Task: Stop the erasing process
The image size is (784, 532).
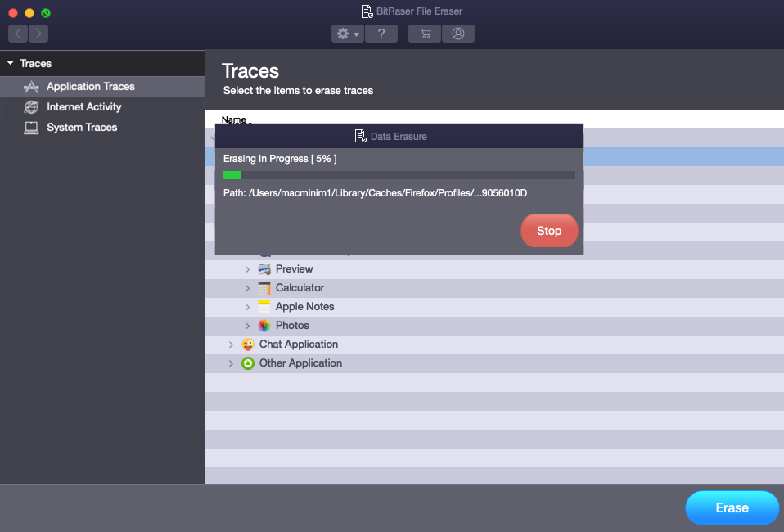Action: pos(549,231)
